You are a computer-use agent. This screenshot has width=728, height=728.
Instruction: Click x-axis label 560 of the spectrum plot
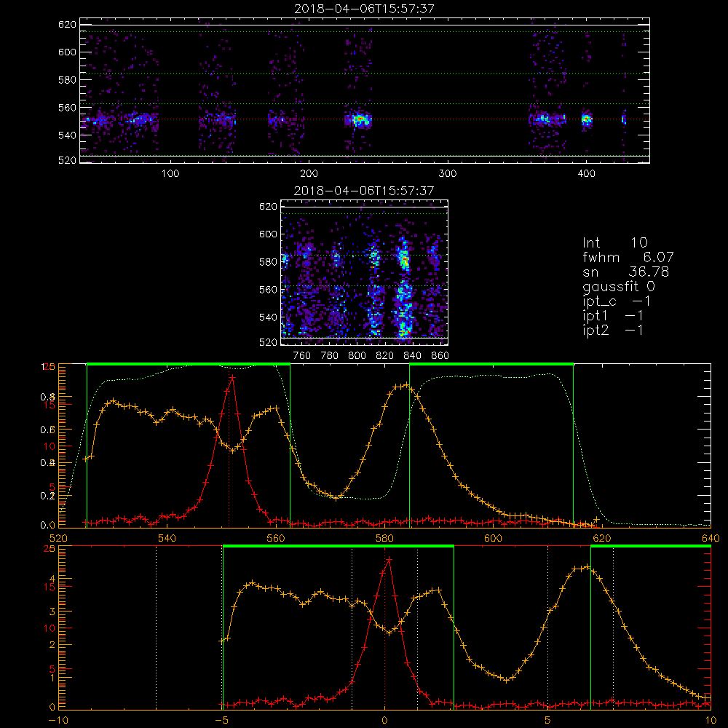coord(276,539)
